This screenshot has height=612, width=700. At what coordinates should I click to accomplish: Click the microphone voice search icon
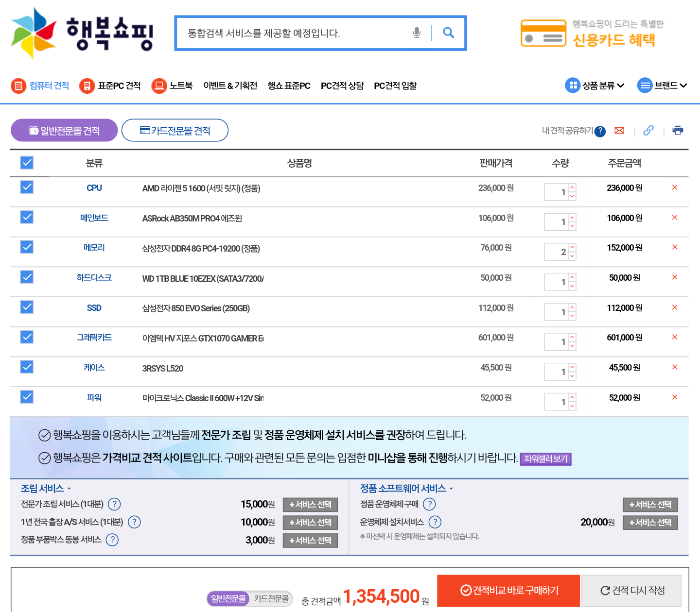[417, 33]
